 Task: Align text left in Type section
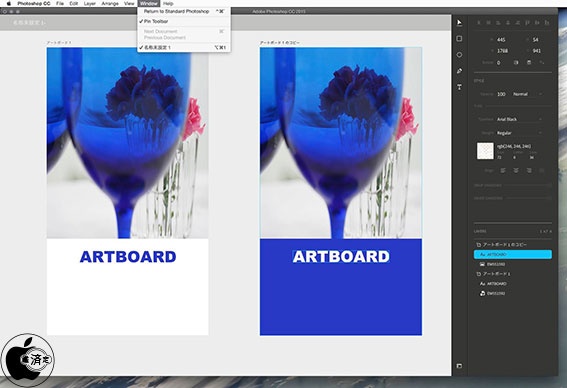tap(503, 170)
